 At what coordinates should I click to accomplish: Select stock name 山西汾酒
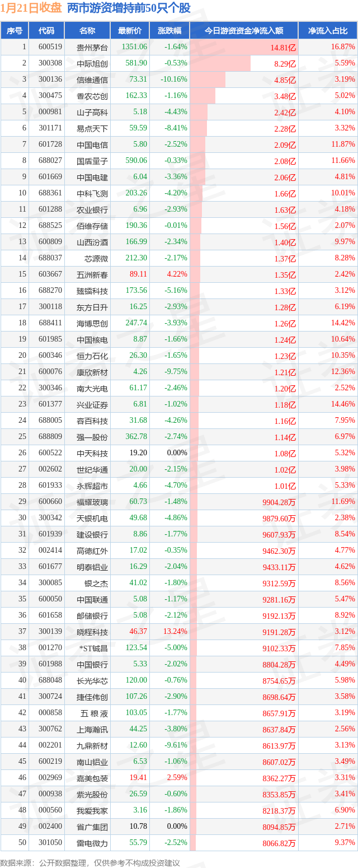92,242
